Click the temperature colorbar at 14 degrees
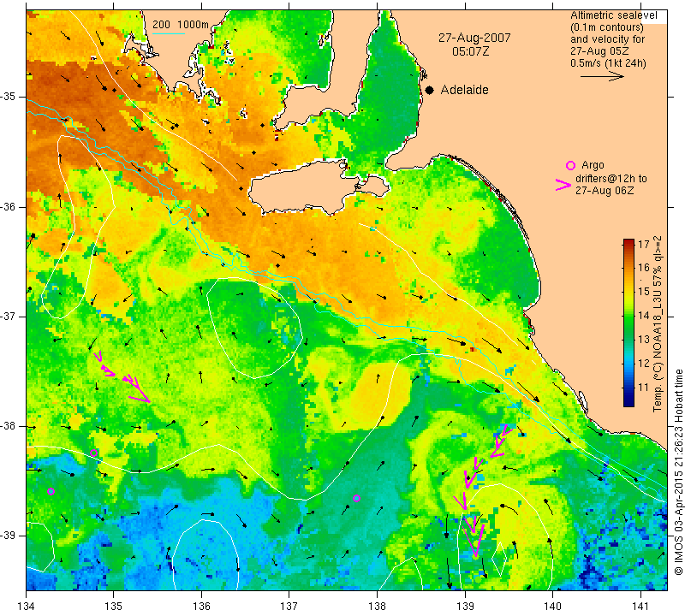 [628, 315]
